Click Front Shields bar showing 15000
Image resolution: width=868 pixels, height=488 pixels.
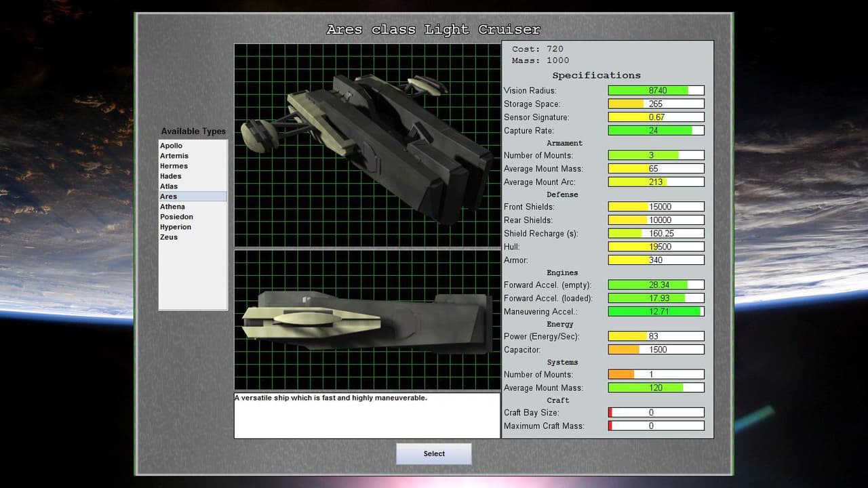[656, 207]
